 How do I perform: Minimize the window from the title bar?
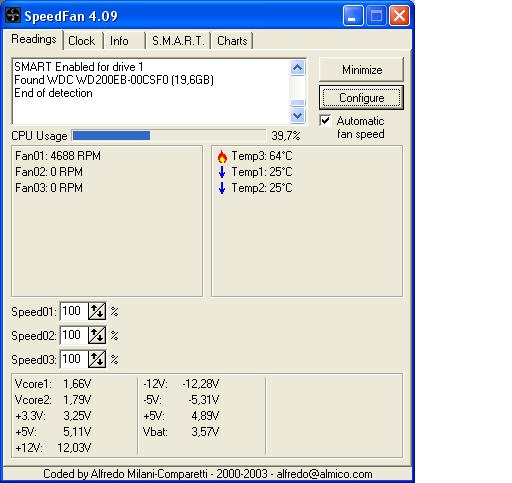tap(353, 16)
